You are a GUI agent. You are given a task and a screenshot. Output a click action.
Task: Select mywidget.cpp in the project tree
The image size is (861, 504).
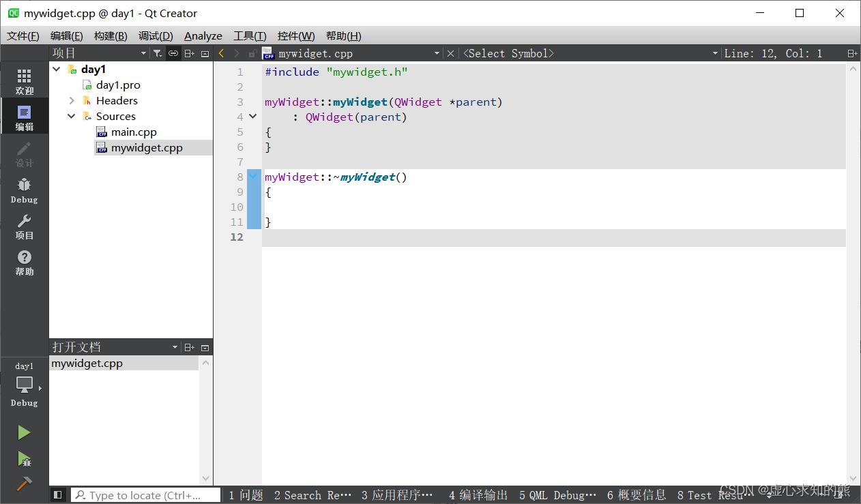tap(147, 148)
